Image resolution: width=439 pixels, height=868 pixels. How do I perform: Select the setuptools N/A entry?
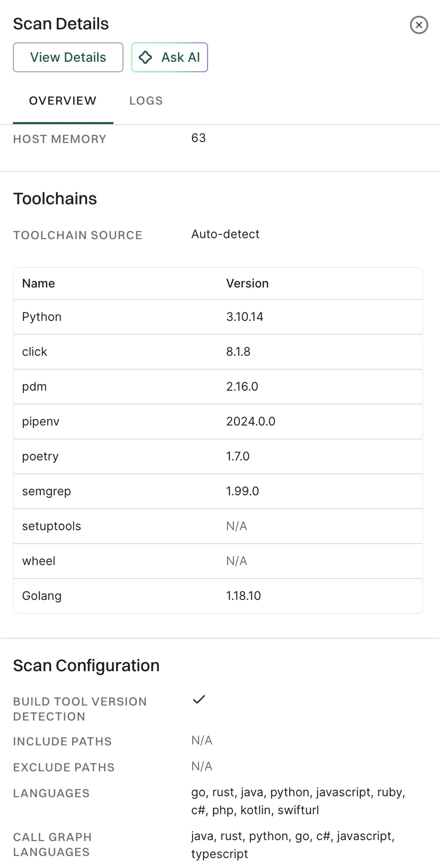218,526
